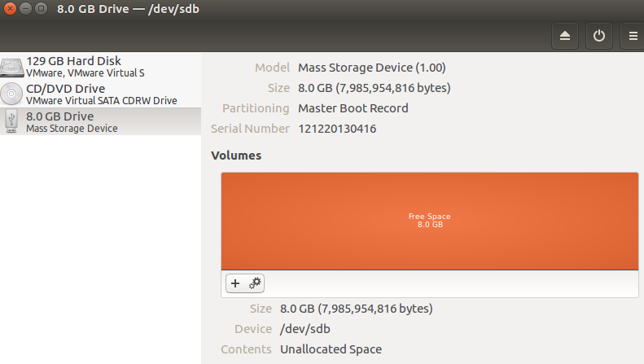Click the USB stick icon in sidebar
This screenshot has height=364, width=644.
tap(11, 122)
